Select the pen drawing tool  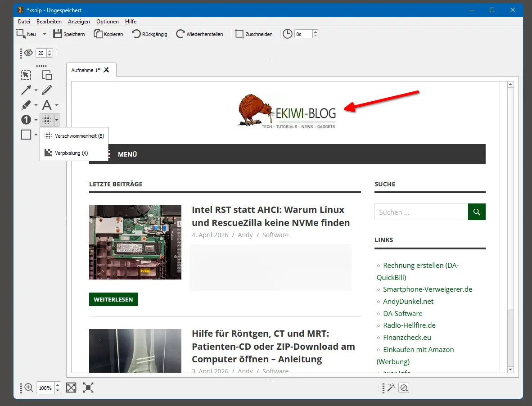point(47,90)
